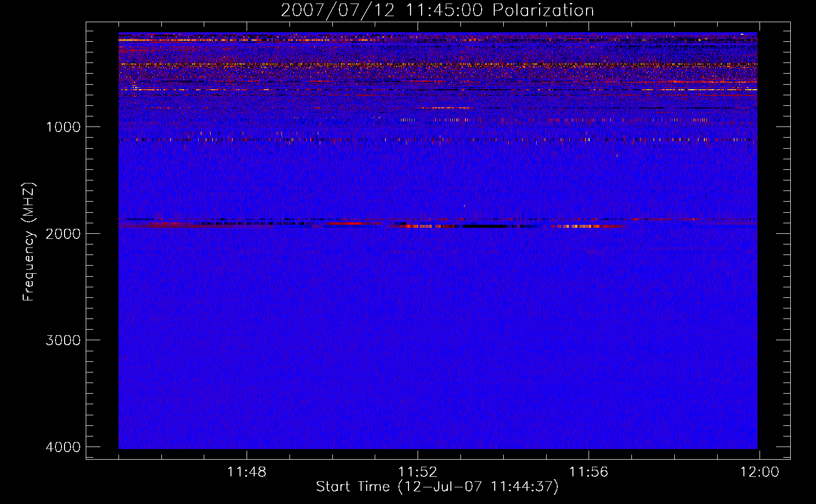Click the 11:48 time tick label
The width and height of the screenshot is (816, 504).
pyautogui.click(x=247, y=472)
